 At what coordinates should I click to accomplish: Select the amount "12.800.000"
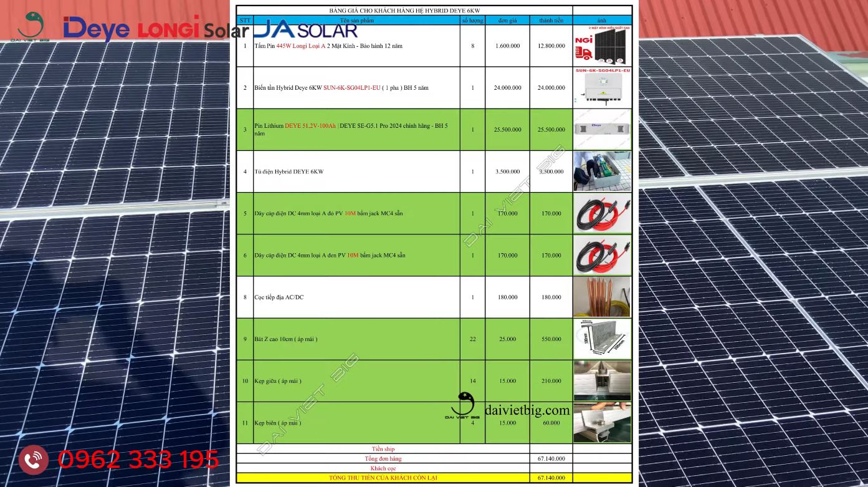[x=551, y=46]
